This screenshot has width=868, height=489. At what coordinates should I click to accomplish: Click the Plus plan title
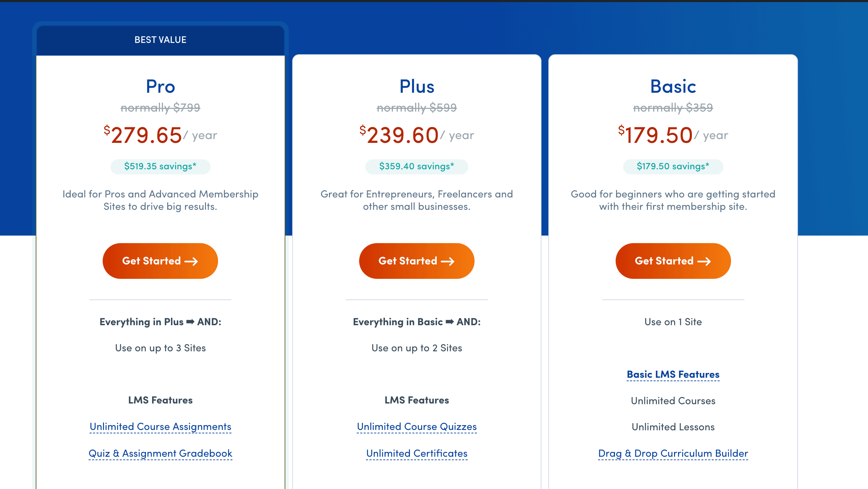[417, 86]
